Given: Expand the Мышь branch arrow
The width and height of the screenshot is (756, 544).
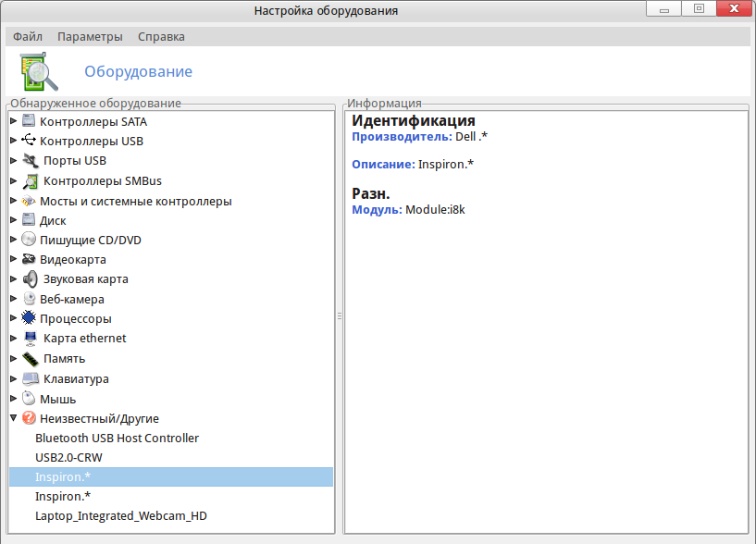Looking at the screenshot, I should 14,399.
